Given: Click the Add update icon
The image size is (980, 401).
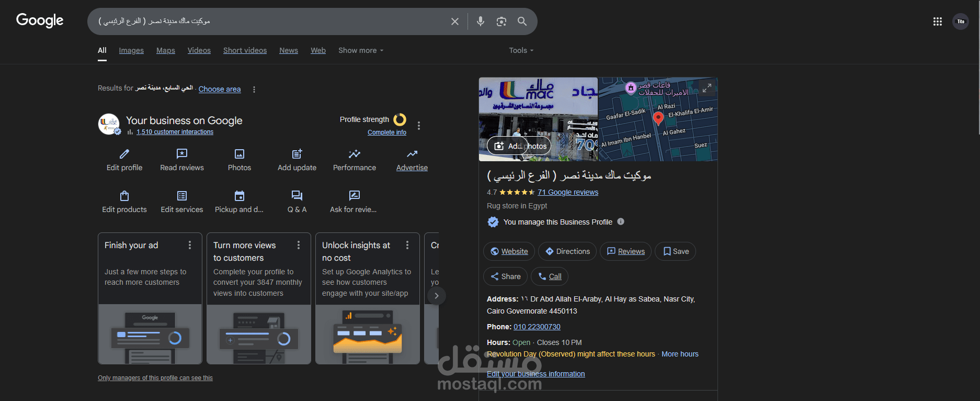Looking at the screenshot, I should pyautogui.click(x=297, y=154).
